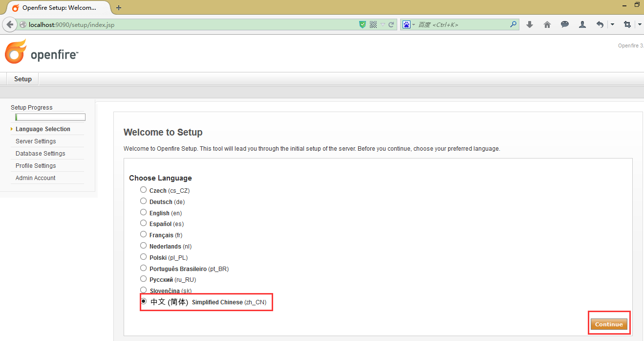This screenshot has height=341, width=644.
Task: Open the dropdown next to undo arrow
Action: click(x=612, y=24)
